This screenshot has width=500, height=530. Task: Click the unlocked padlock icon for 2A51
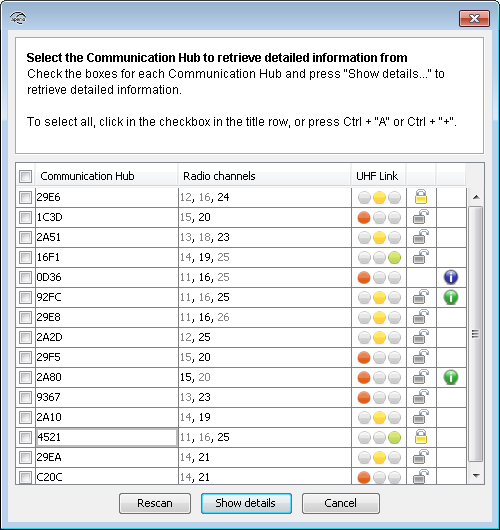click(421, 237)
